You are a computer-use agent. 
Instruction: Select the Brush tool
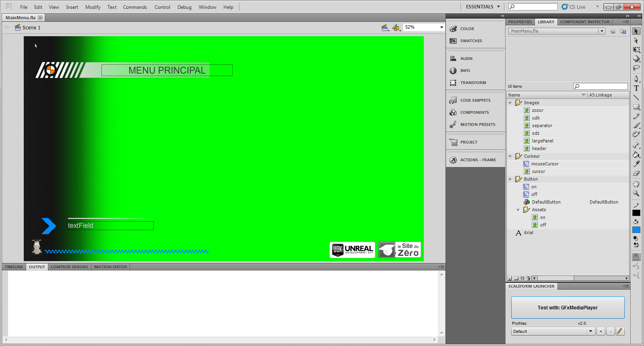coord(636,126)
